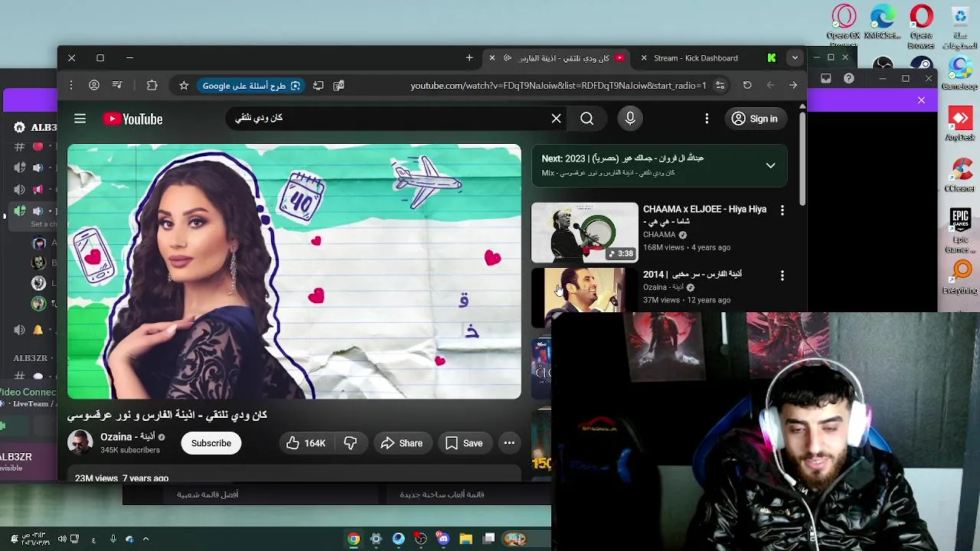
Task: Open the media control toolbar icon
Action: click(117, 86)
